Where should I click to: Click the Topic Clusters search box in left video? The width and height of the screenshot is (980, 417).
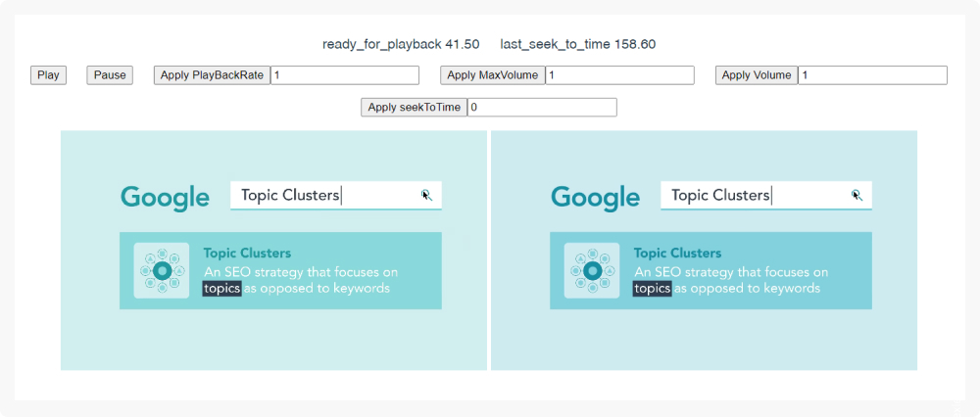coord(336,196)
